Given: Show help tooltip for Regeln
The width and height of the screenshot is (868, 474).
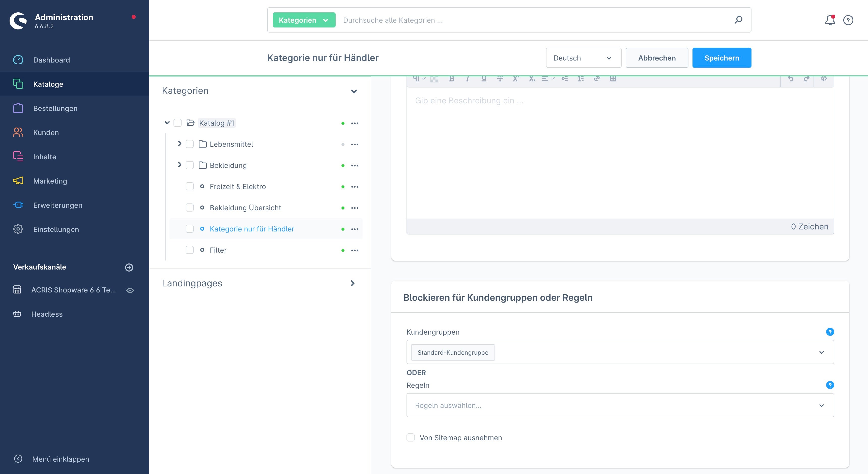Looking at the screenshot, I should pos(830,385).
